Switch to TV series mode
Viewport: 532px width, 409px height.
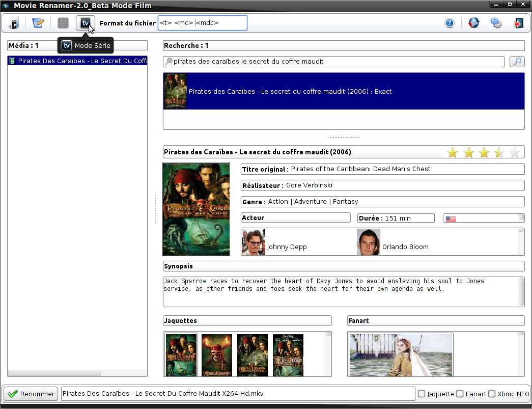(x=85, y=23)
